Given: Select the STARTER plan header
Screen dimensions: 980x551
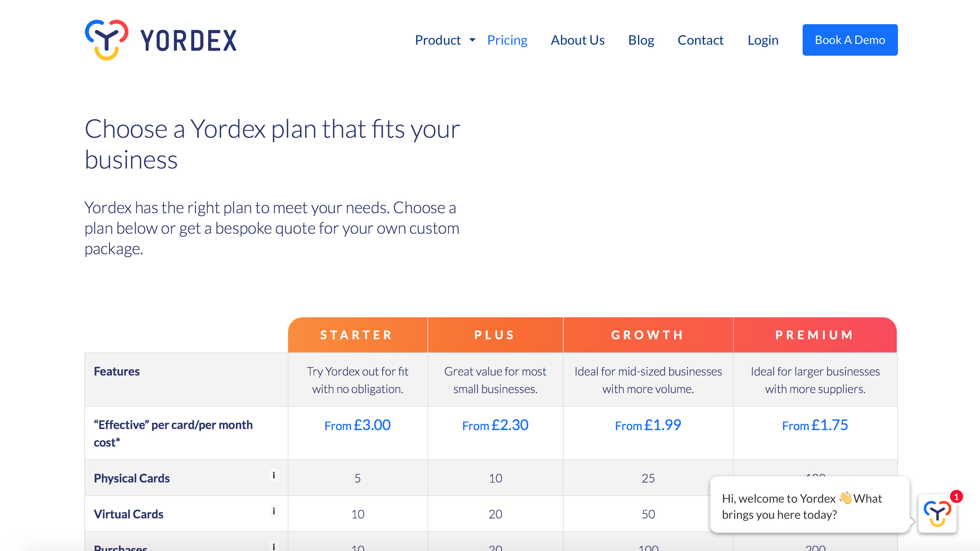Looking at the screenshot, I should (x=358, y=334).
